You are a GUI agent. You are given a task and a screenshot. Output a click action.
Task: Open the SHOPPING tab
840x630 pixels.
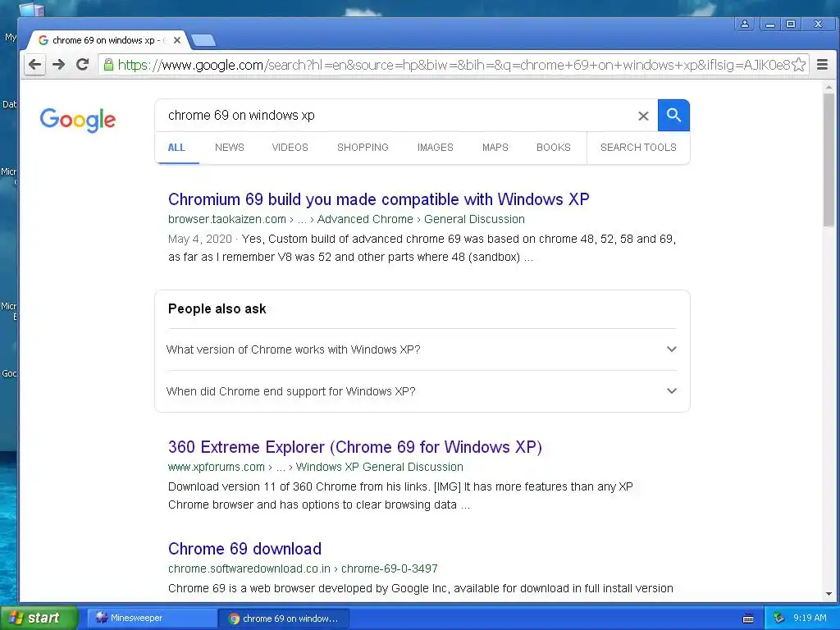coord(363,148)
